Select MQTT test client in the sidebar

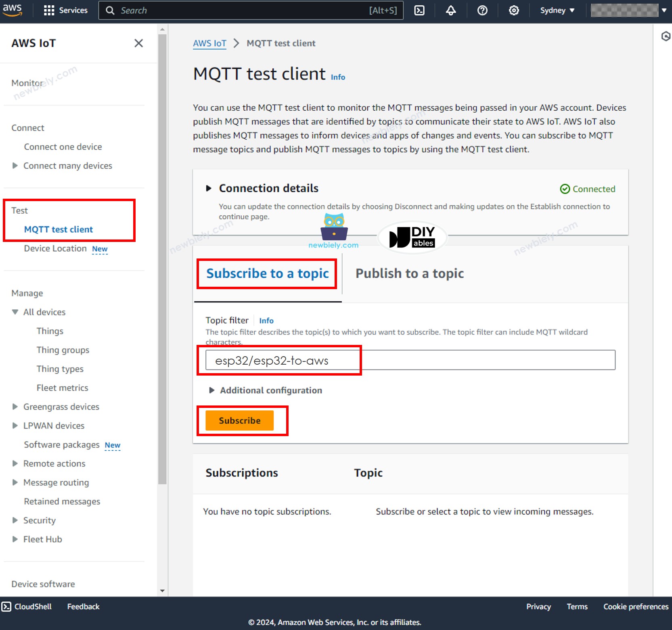click(59, 229)
